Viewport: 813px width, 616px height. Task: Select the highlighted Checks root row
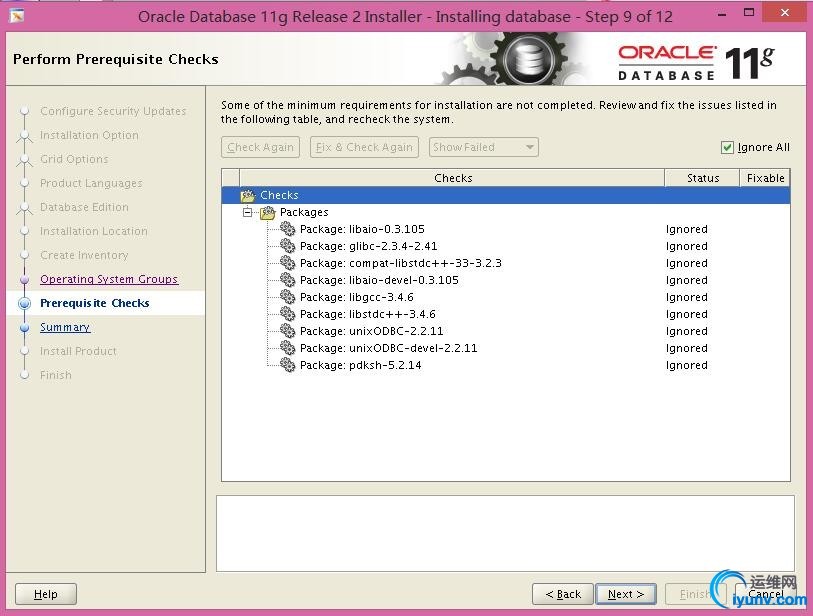tap(506, 195)
